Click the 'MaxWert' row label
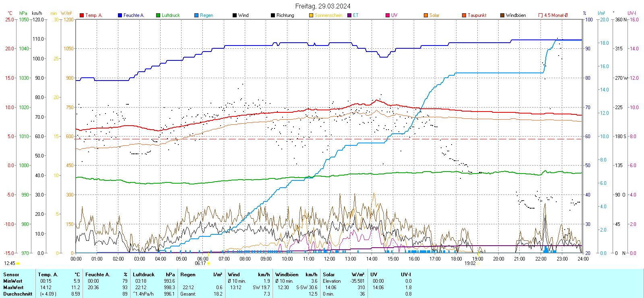The image size is (644, 298). (x=13, y=288)
